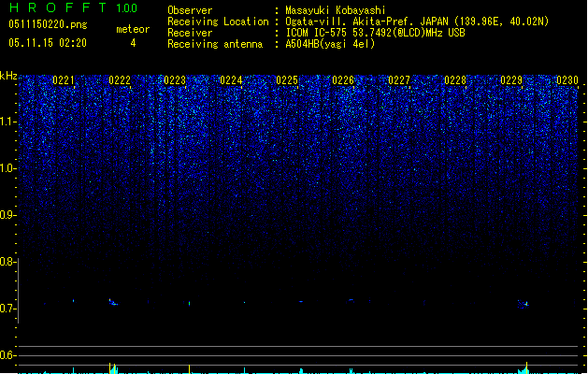Click the 1.0 kHz axis label
This screenshot has width=588, height=374.
[x=7, y=168]
